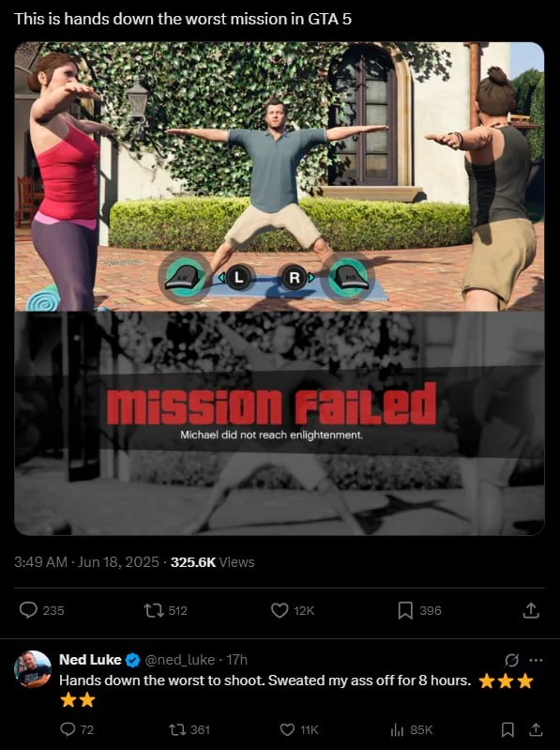Bookmark Ned Luke's reply
This screenshot has height=750, width=560.
click(x=507, y=729)
